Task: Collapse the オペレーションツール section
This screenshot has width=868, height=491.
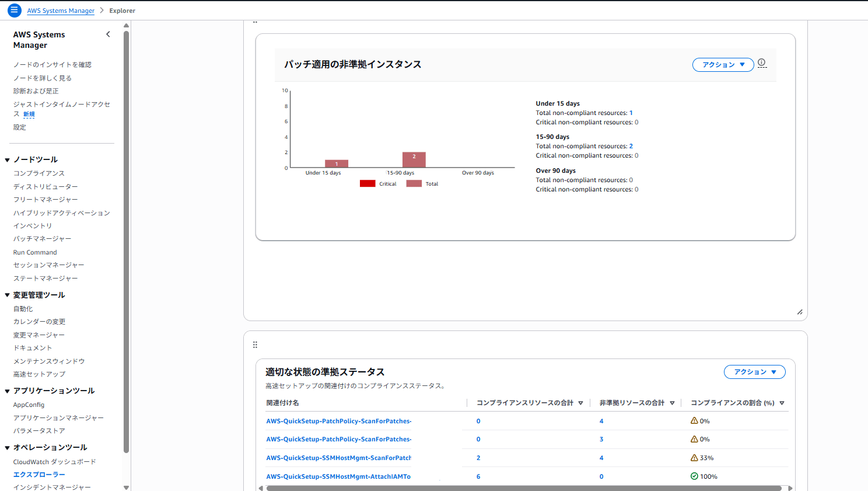Action: [7, 448]
